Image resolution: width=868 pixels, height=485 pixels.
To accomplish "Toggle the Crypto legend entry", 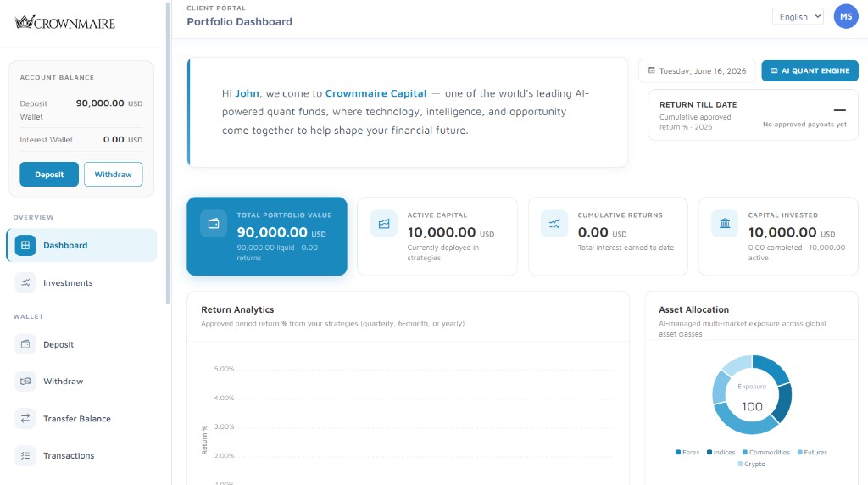I will tap(751, 464).
